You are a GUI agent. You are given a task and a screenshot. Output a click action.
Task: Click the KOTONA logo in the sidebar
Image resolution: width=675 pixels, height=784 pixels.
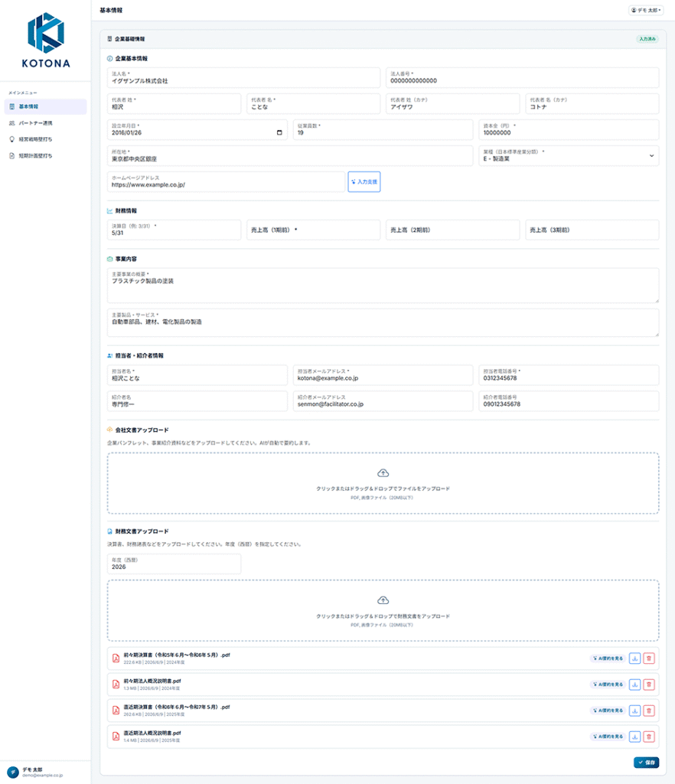pos(45,41)
